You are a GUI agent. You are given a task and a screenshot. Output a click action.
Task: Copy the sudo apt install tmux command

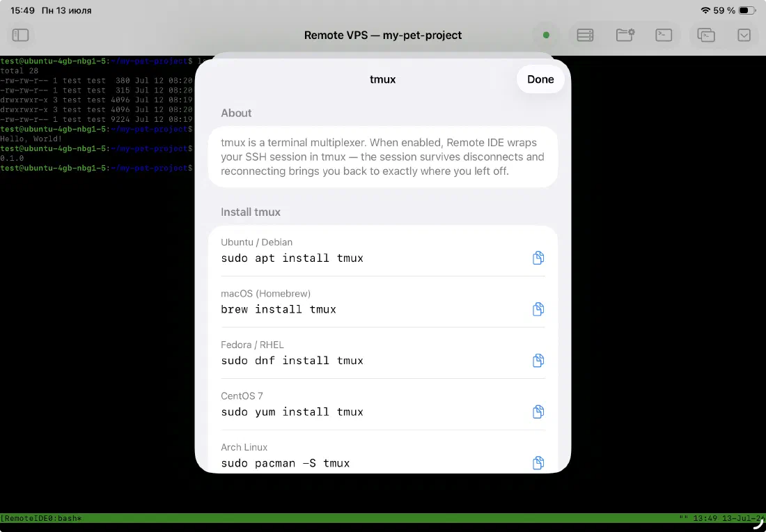pyautogui.click(x=538, y=258)
